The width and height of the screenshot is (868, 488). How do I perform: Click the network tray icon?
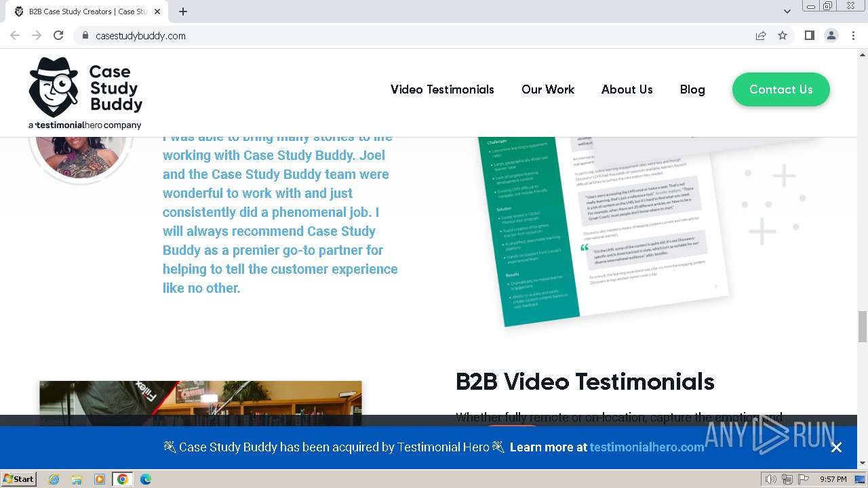[787, 479]
